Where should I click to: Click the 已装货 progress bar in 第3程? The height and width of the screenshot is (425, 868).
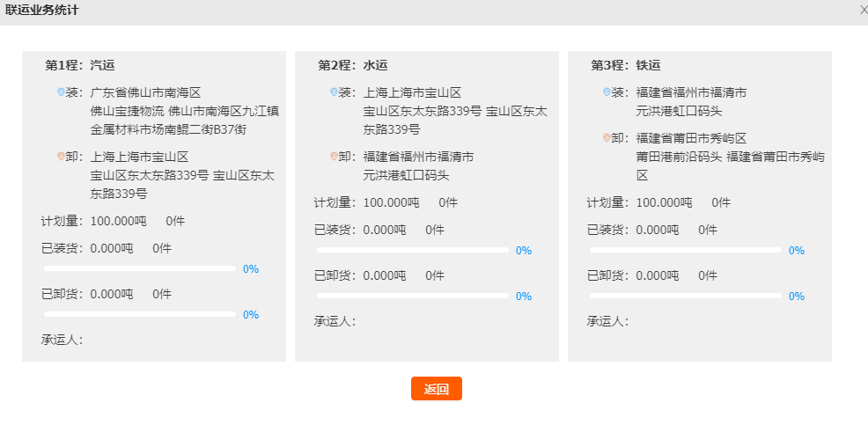686,250
